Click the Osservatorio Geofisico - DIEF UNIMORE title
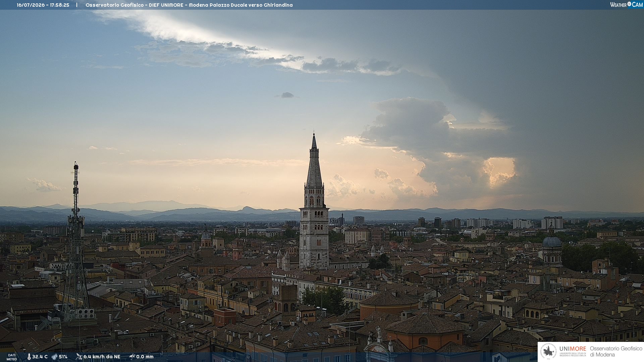Screen dimensions: 644x362 coord(135,5)
